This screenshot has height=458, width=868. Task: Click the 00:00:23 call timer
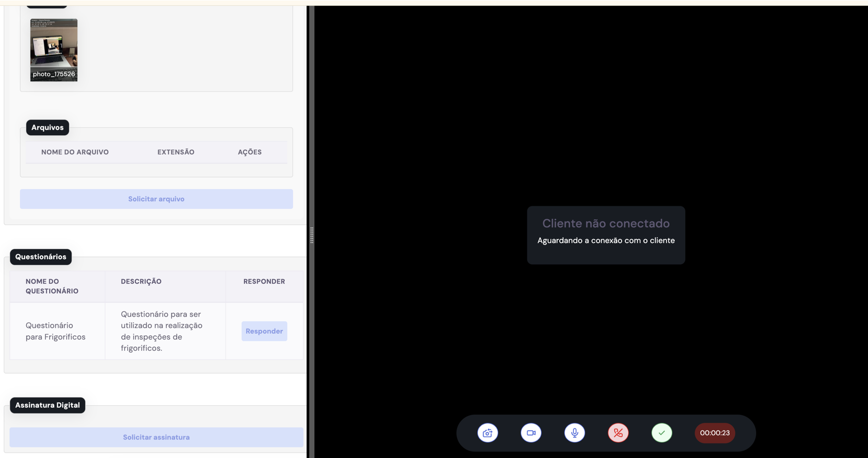(x=715, y=433)
